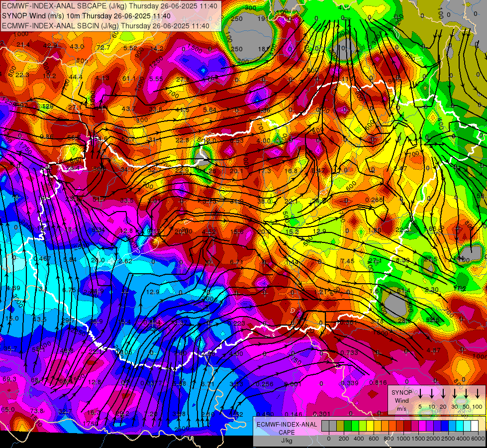The image size is (487, 448).
Task: Click the 0.490 CIN value on map
Action: (265, 414)
